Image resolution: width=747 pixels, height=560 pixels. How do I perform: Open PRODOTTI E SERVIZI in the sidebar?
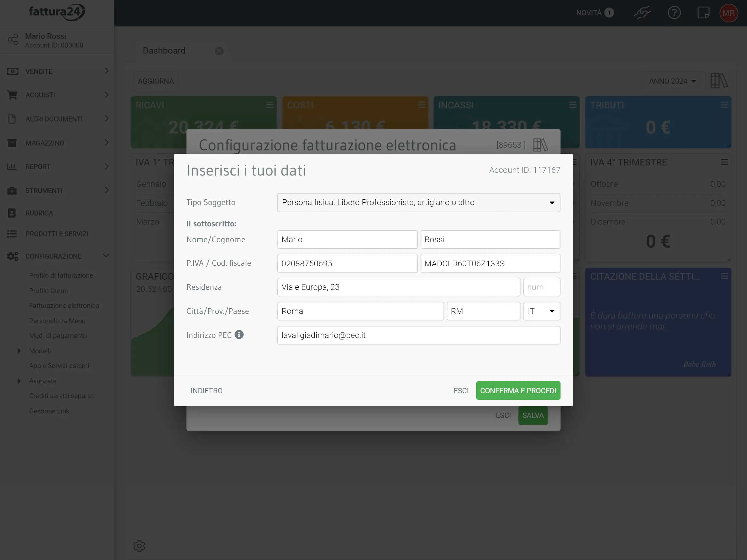click(57, 234)
